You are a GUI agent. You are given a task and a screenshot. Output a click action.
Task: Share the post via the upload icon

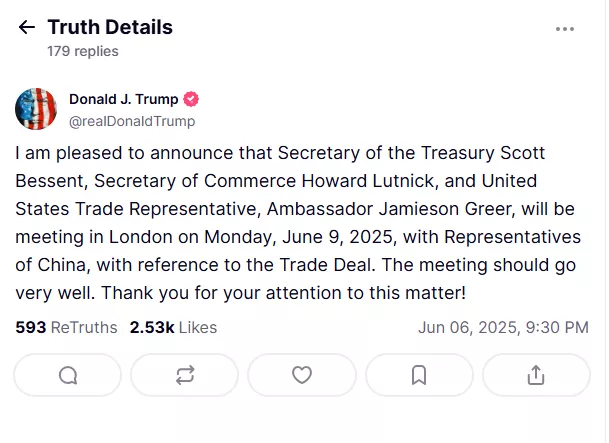(536, 375)
